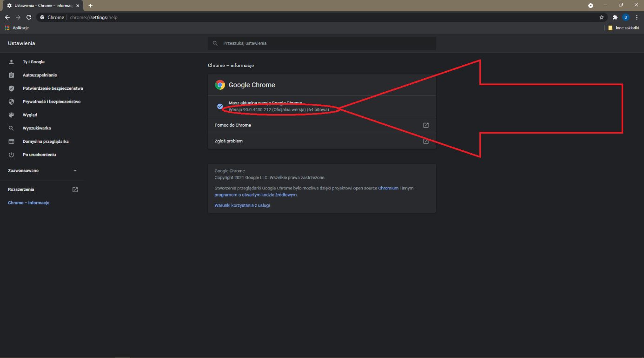644x358 pixels.
Task: Open a new tab with plus button
Action: [x=91, y=6]
